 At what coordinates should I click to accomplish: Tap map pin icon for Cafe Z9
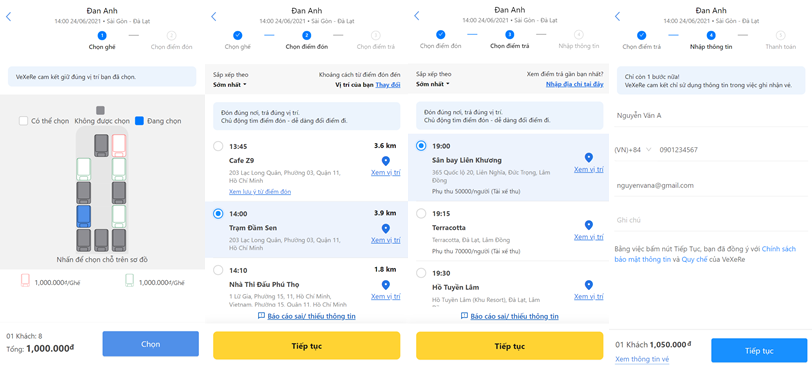[x=385, y=161]
